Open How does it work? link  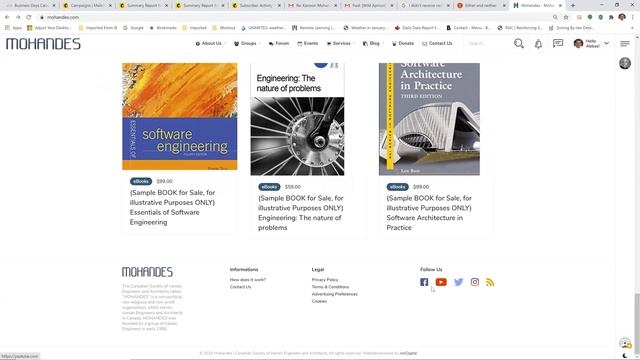tap(248, 280)
